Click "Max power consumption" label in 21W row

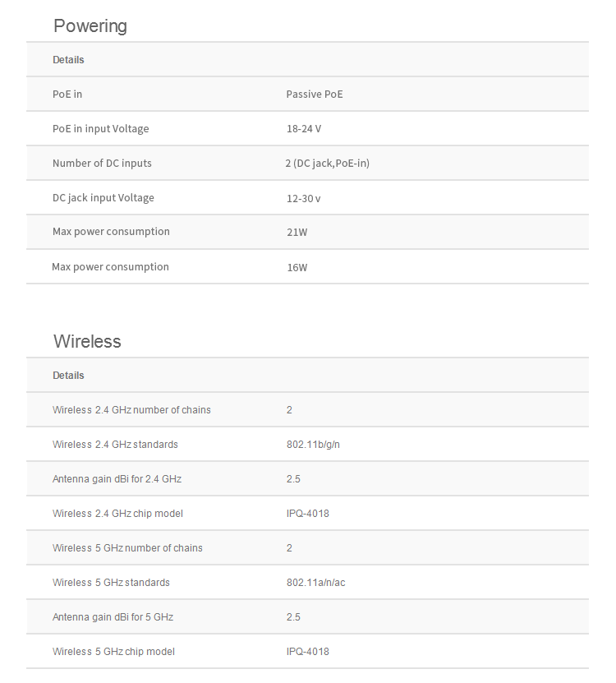click(111, 232)
